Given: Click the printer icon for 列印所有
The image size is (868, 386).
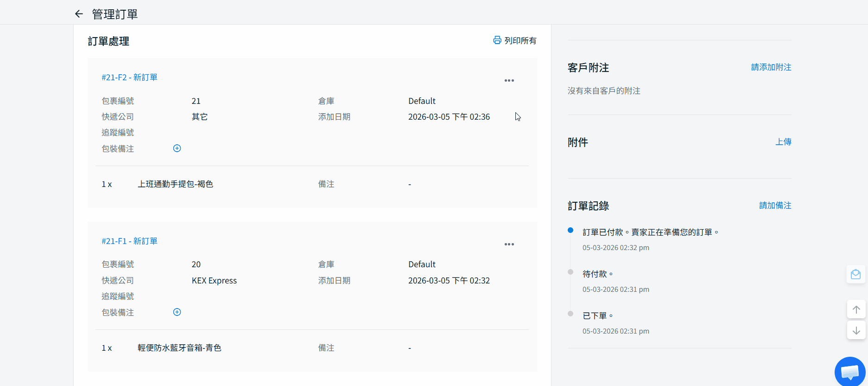Looking at the screenshot, I should [497, 40].
